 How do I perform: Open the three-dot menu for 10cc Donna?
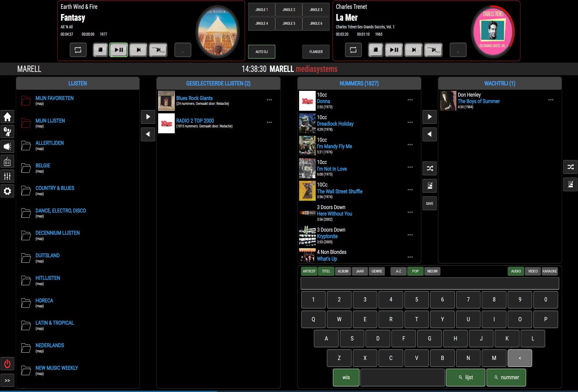coord(410,100)
